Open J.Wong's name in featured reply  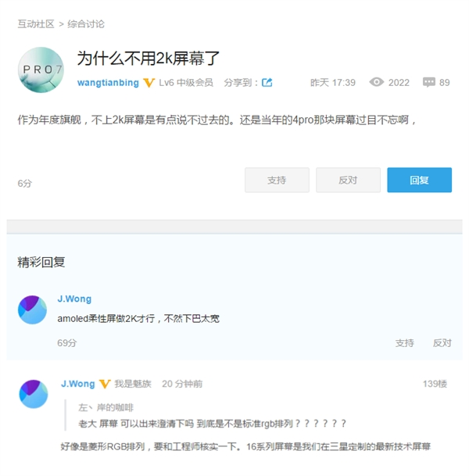tap(74, 299)
